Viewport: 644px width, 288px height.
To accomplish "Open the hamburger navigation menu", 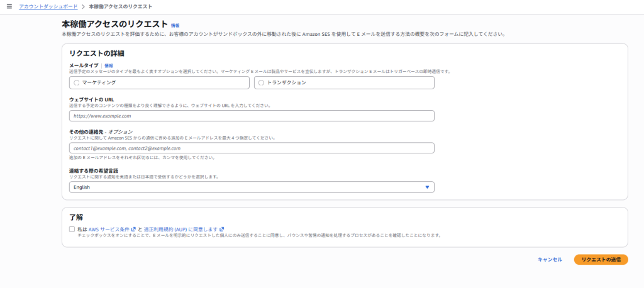I will [9, 6].
